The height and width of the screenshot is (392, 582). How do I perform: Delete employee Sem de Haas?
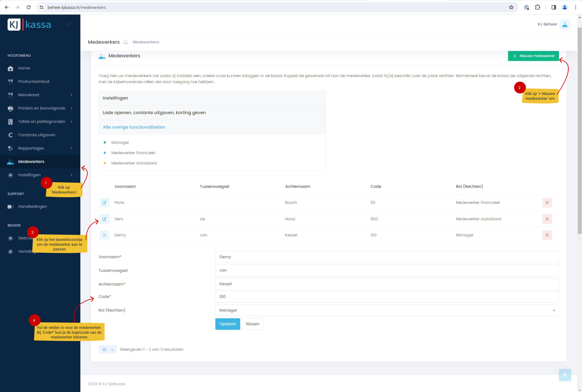(x=547, y=219)
